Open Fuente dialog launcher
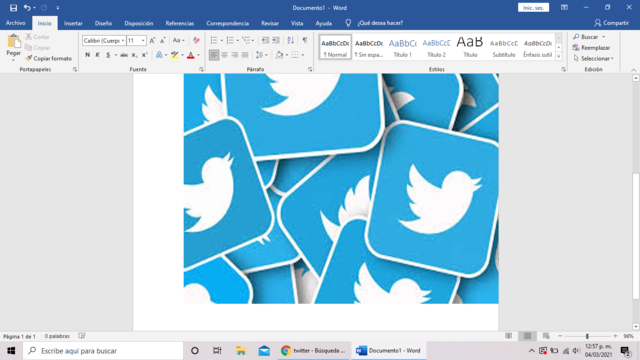This screenshot has width=640, height=360. (x=201, y=70)
